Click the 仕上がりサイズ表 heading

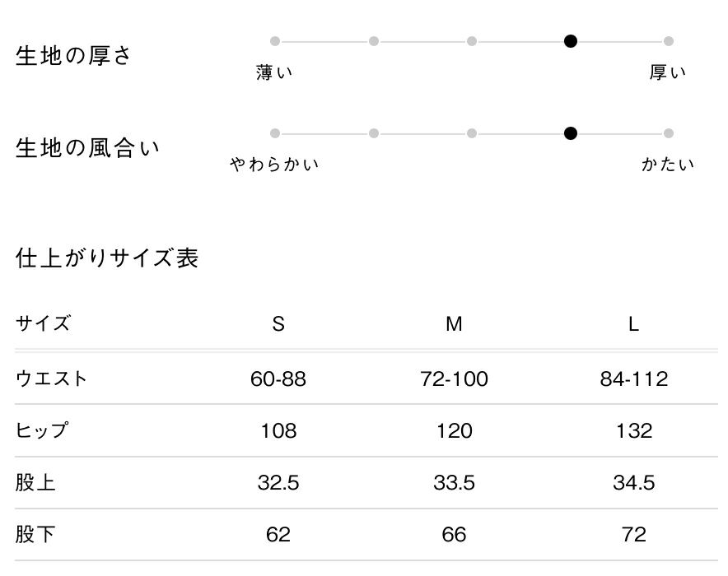(107, 258)
